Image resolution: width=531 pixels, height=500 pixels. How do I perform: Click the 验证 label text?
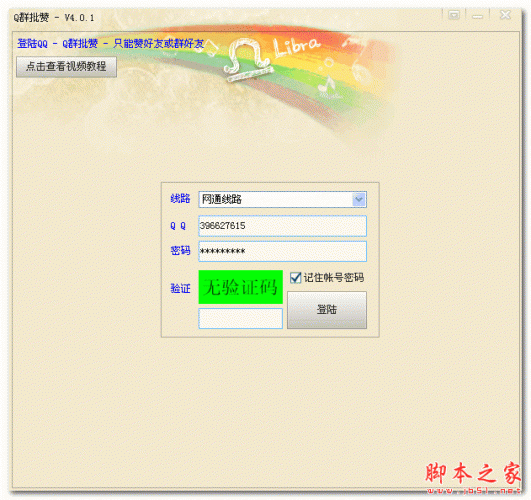pyautogui.click(x=180, y=288)
